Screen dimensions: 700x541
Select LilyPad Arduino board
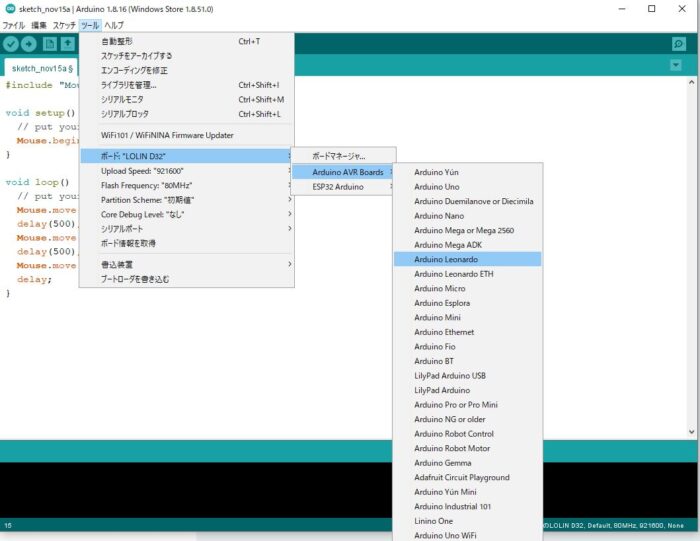point(467,390)
